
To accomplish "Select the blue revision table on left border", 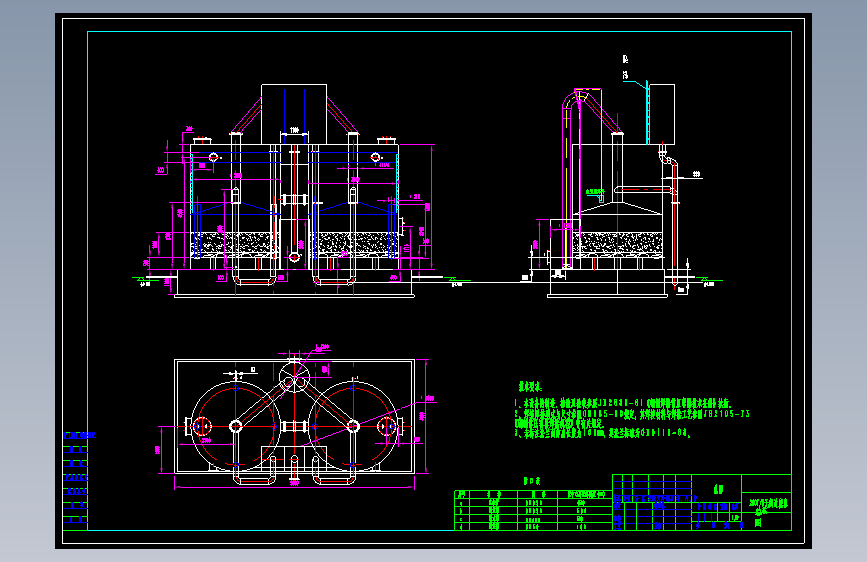I will coord(75,478).
